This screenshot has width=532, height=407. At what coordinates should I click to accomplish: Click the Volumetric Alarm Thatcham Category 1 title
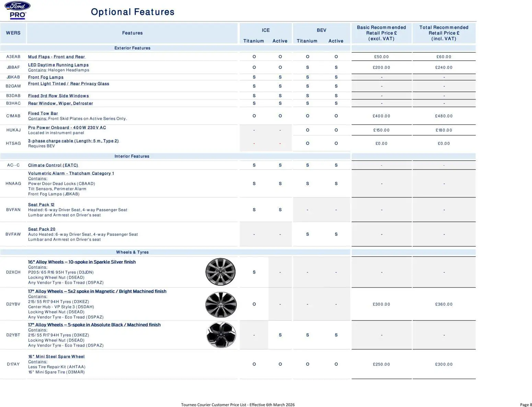click(71, 173)
